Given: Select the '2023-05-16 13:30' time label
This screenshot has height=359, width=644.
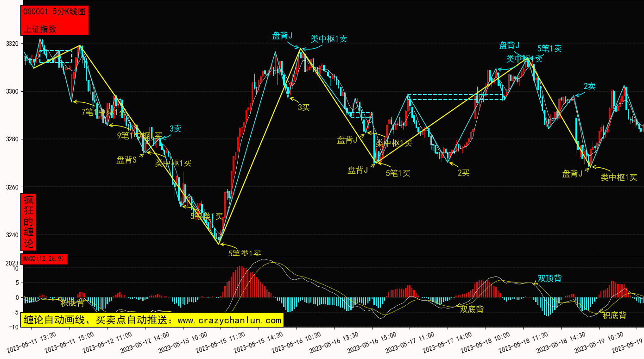Looking at the screenshot, I should (x=334, y=342).
